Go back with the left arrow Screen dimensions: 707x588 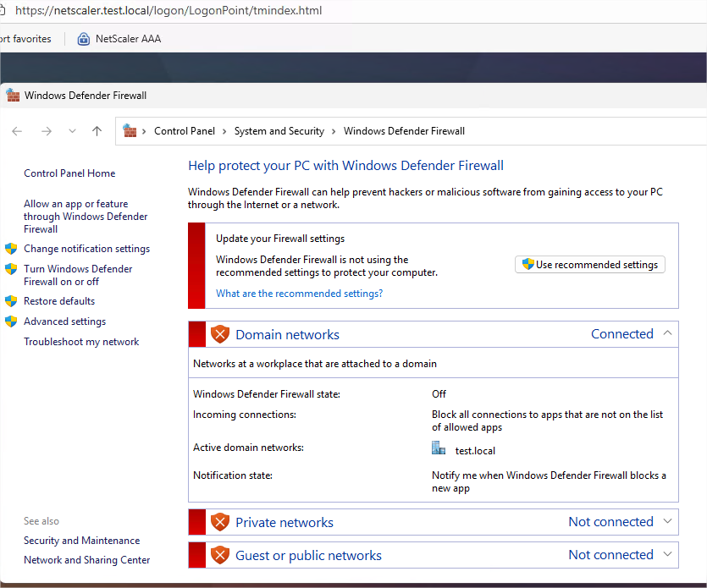[x=17, y=131]
